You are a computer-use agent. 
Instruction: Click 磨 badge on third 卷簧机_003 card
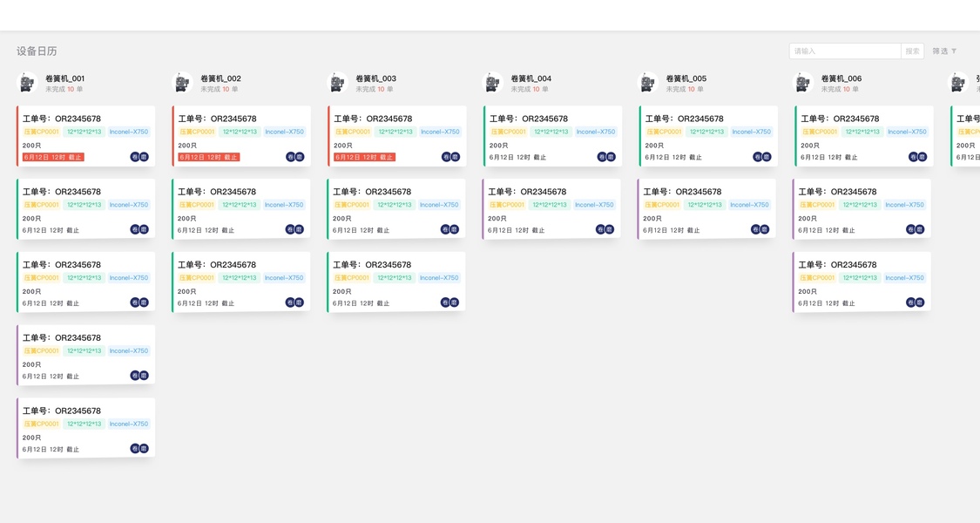455,302
